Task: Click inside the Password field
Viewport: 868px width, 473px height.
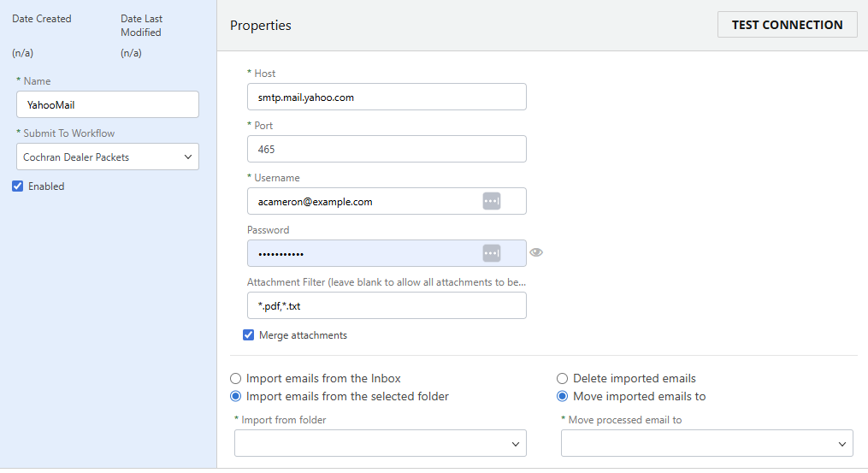Action: (363, 253)
